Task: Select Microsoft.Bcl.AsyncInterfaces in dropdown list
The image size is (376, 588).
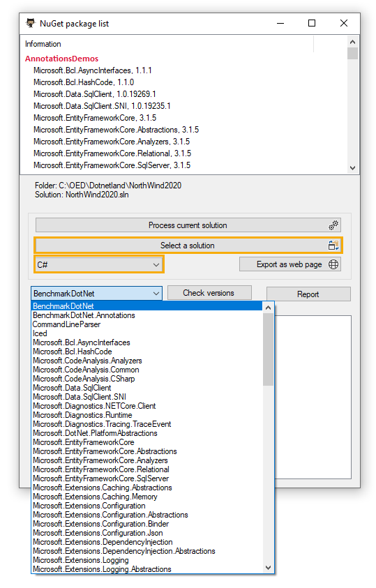Action: [x=147, y=342]
